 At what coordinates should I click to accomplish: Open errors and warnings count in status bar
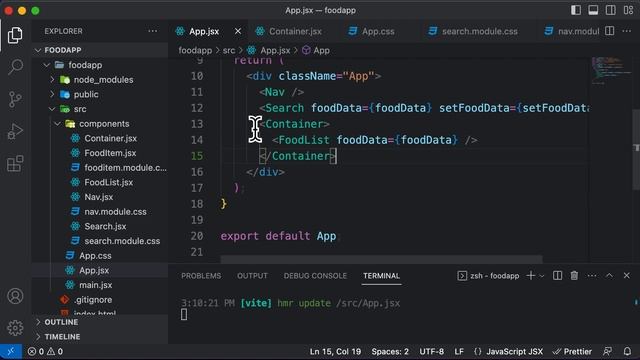tap(45, 351)
